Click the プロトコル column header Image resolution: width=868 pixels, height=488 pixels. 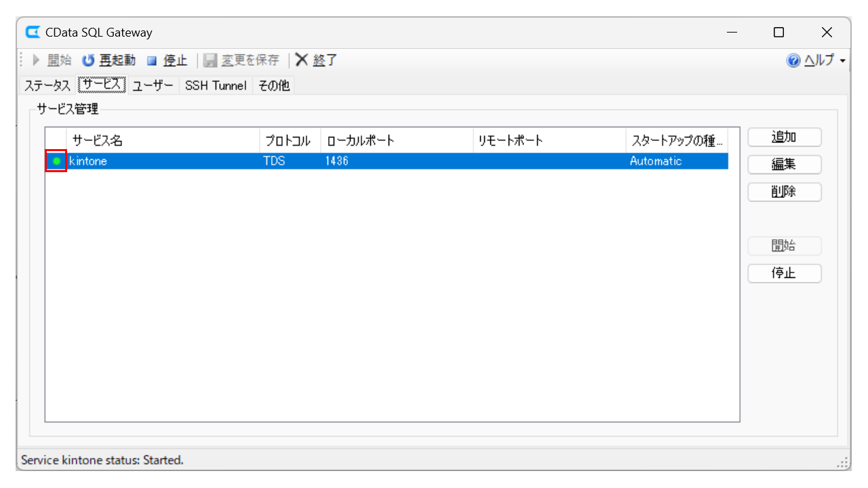[290, 140]
